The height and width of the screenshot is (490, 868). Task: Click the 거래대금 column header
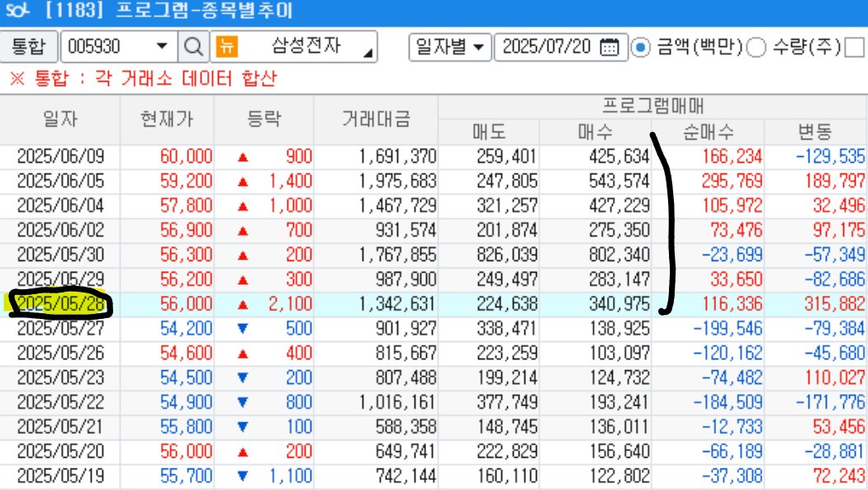coord(376,119)
